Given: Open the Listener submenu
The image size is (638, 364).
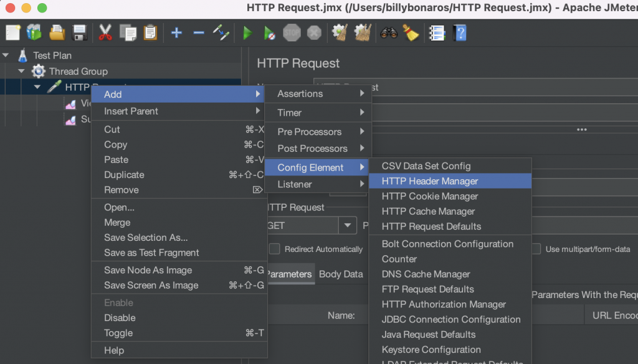Looking at the screenshot, I should 295,184.
